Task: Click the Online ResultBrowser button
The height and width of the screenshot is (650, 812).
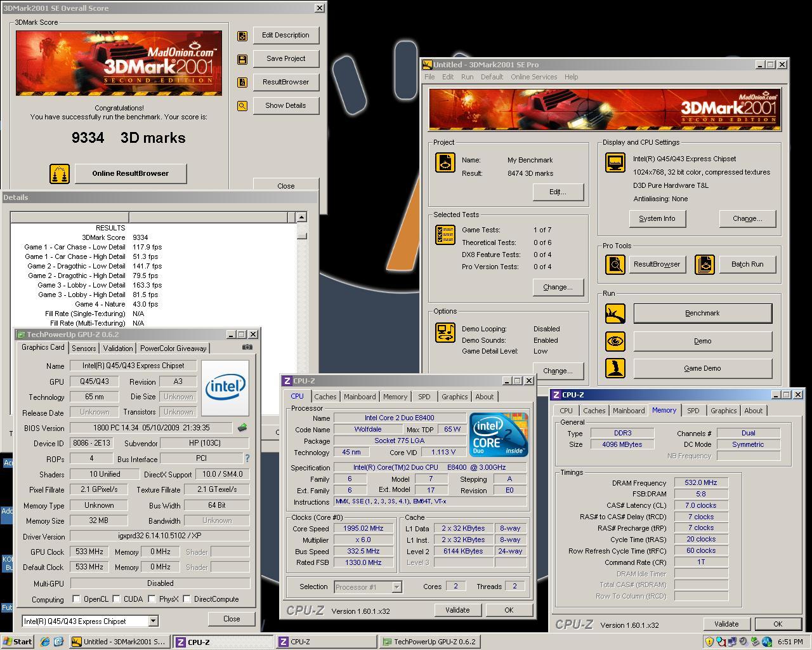Action: pyautogui.click(x=131, y=173)
